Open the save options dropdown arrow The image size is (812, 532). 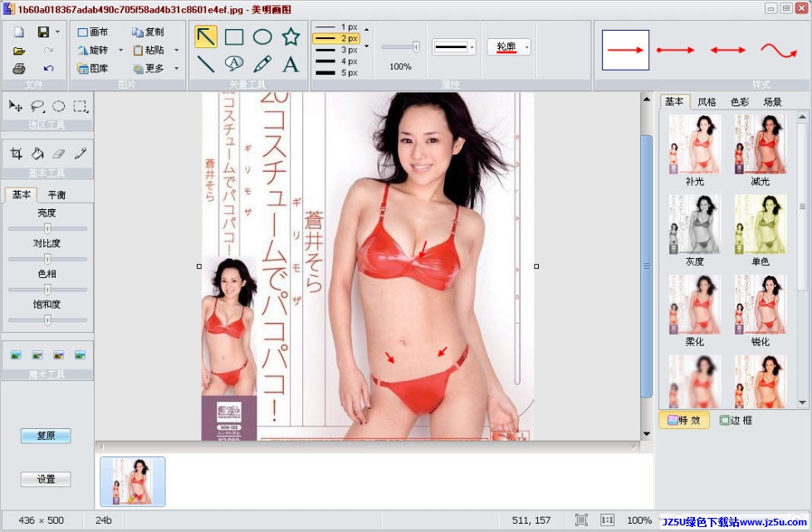(x=57, y=32)
